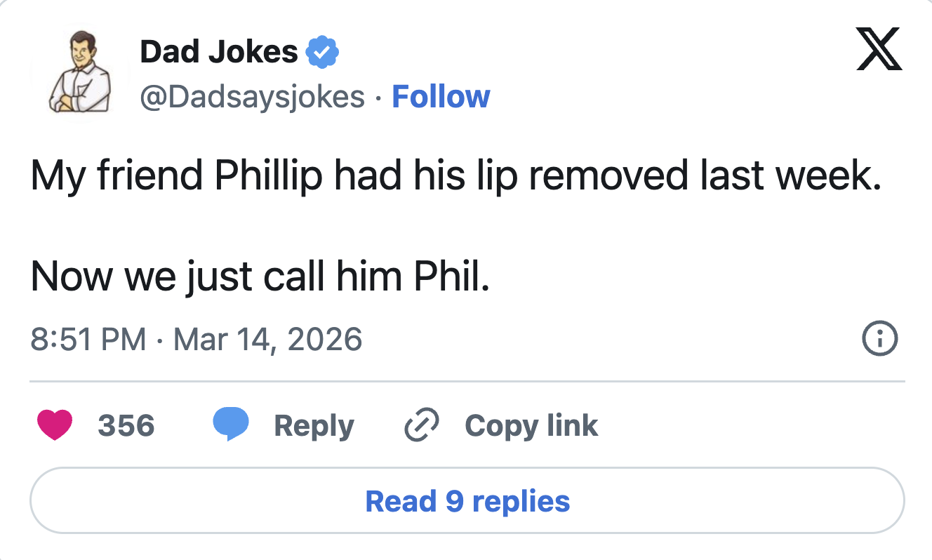Click the Mar 14, 2026 date
This screenshot has width=932, height=560.
click(267, 340)
